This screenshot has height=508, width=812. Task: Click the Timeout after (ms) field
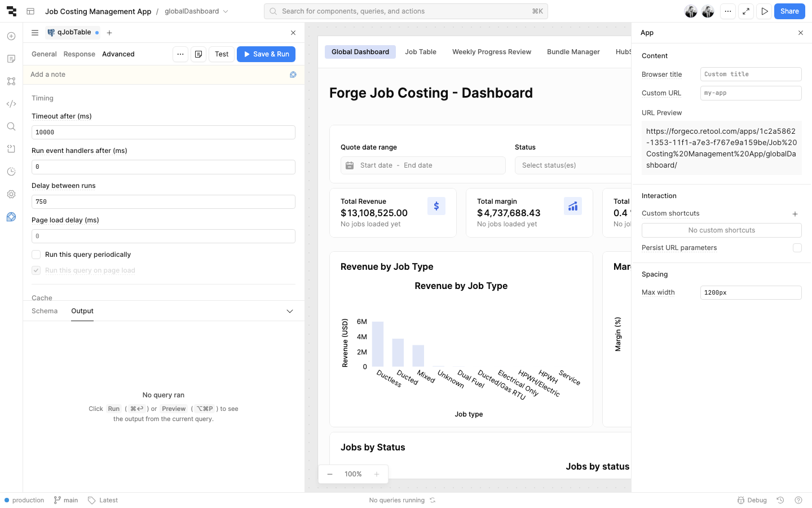tap(164, 133)
